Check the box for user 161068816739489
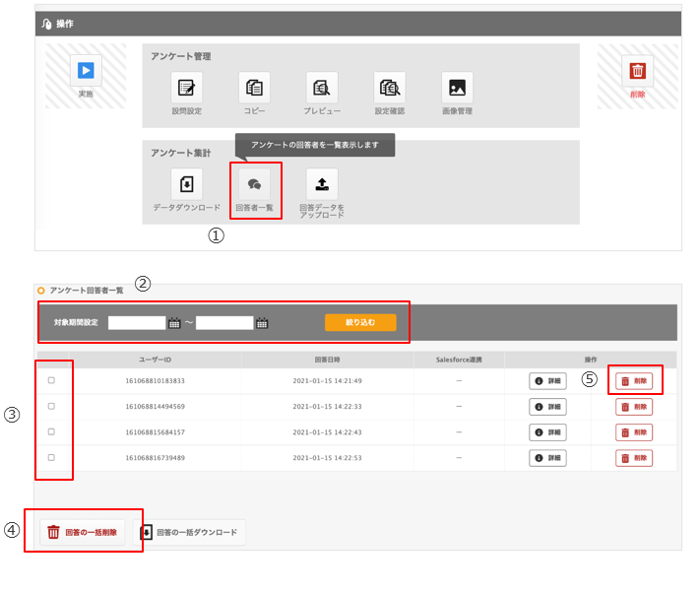Viewport: 700px width, 593px height. click(51, 458)
